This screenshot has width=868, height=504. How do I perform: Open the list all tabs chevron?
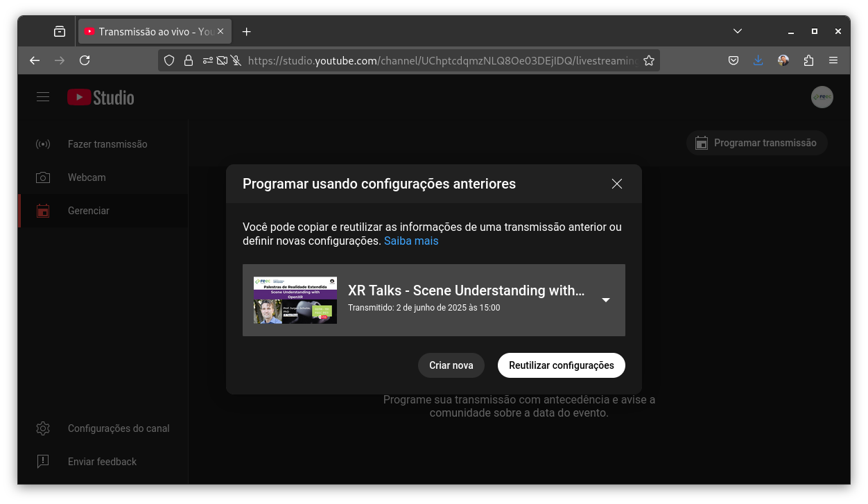click(x=738, y=31)
